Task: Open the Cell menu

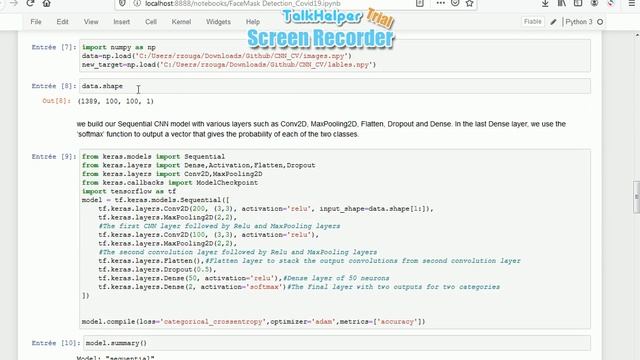Action: tap(151, 22)
